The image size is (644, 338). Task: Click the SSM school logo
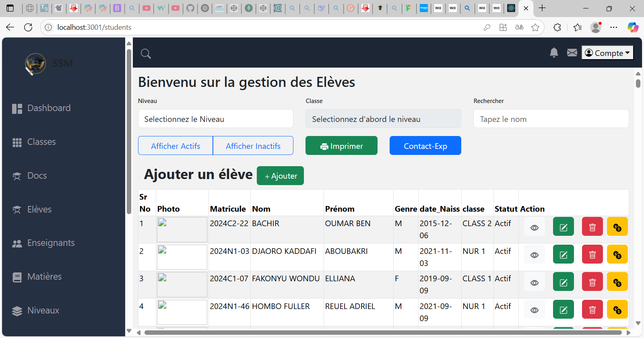[x=35, y=64]
